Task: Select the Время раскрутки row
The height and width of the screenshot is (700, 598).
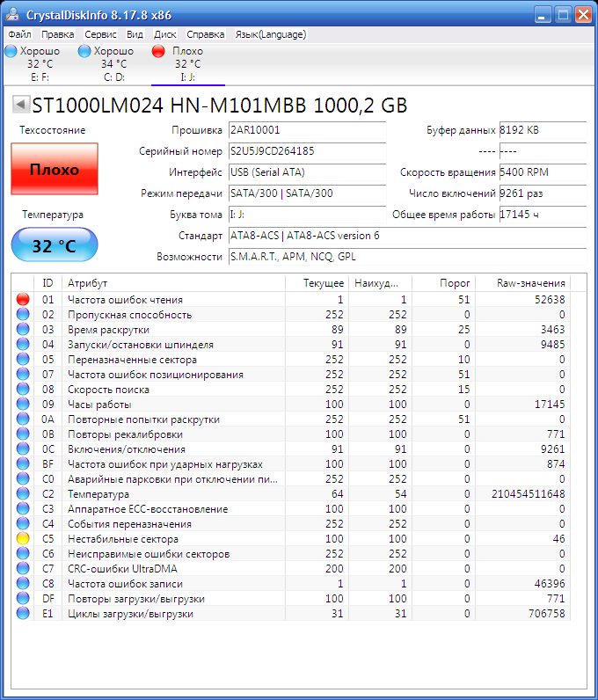Action: point(291,330)
